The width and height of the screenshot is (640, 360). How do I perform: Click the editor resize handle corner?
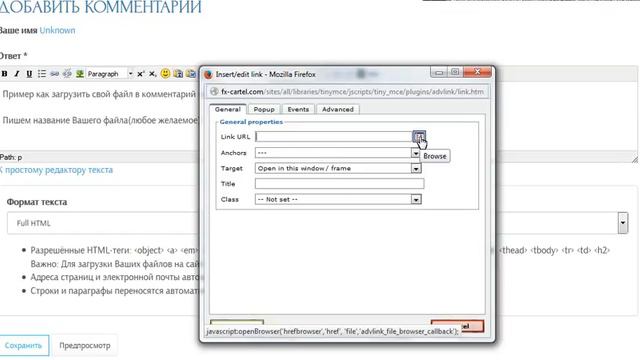635,159
